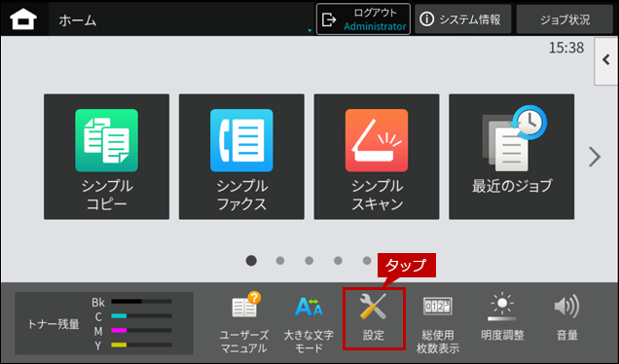Open 最近のジョブ recent jobs tile
This screenshot has height=364, width=619.
click(512, 157)
